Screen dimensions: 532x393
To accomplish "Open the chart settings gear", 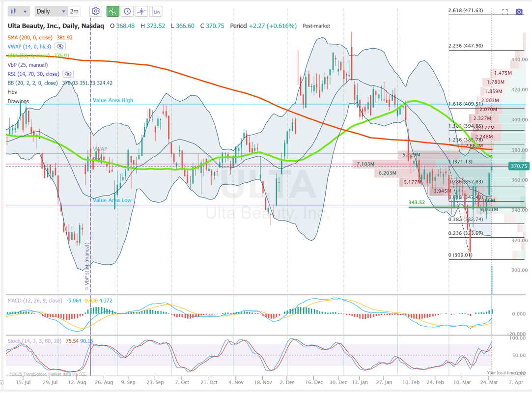I will click(x=96, y=11).
